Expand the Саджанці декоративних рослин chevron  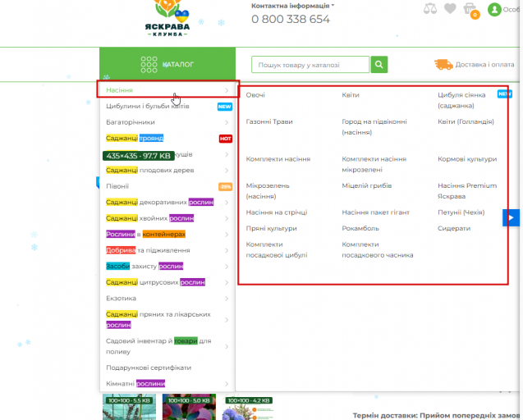(227, 203)
